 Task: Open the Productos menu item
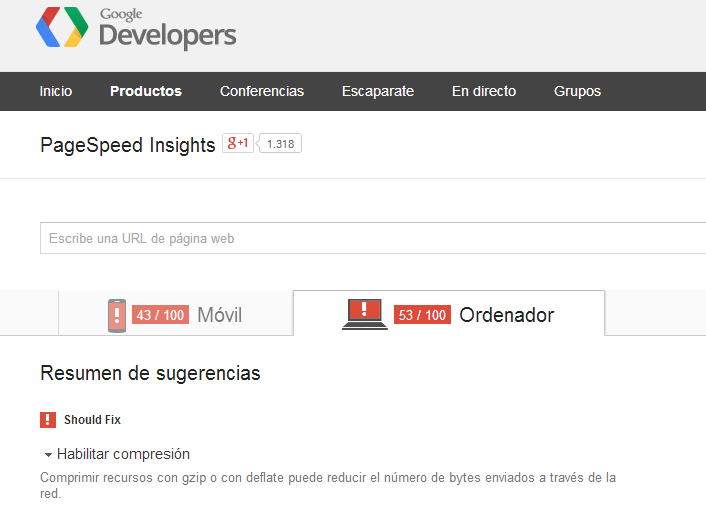[x=146, y=91]
